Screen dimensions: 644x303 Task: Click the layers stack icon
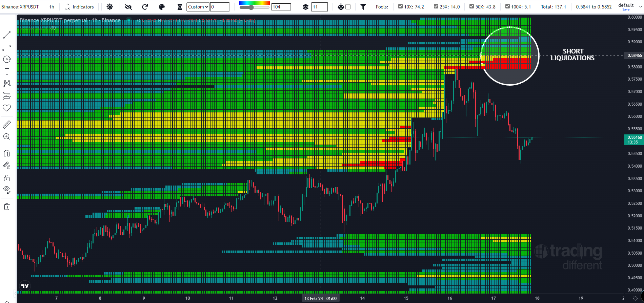pyautogui.click(x=305, y=7)
